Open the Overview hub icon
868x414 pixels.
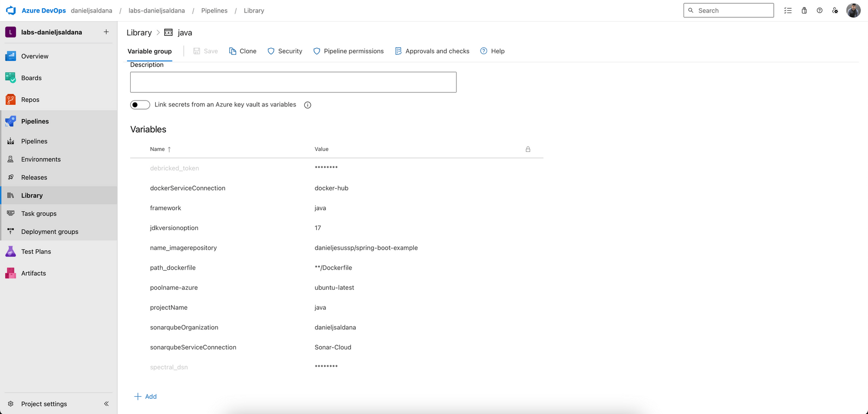10,56
